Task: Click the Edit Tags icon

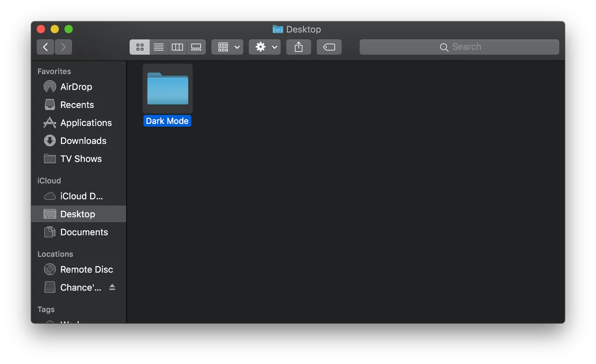Action: (329, 47)
